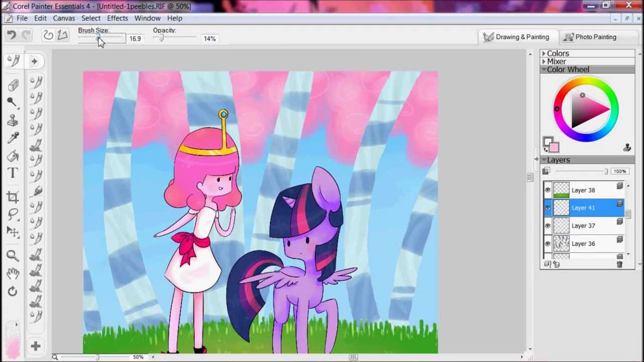This screenshot has width=644, height=362.
Task: Click the Rotate Page tool
Action: (13, 291)
